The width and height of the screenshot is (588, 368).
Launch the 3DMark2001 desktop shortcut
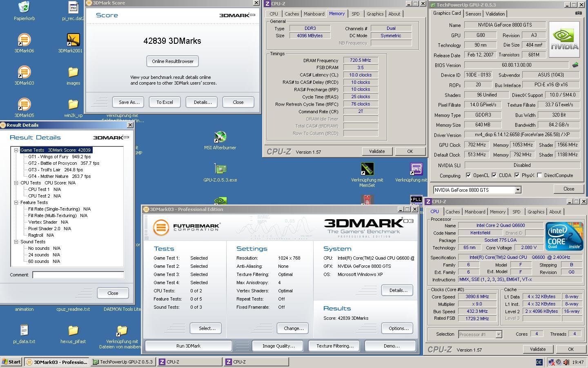pyautogui.click(x=73, y=40)
